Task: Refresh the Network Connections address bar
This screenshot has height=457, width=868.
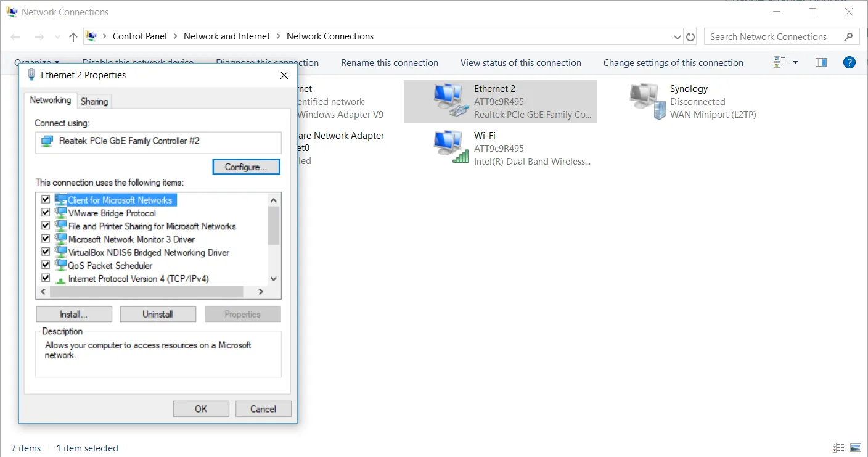Action: [x=690, y=36]
